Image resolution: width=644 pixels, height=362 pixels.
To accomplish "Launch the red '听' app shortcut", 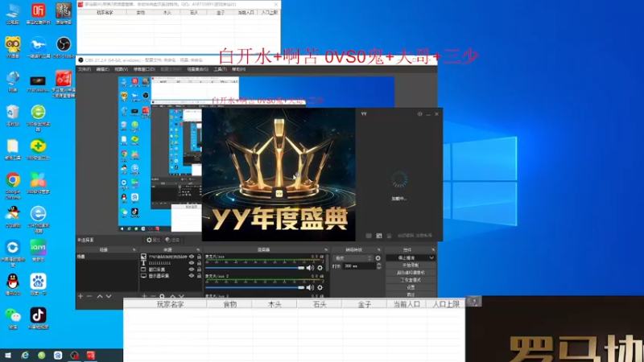I will (38, 14).
